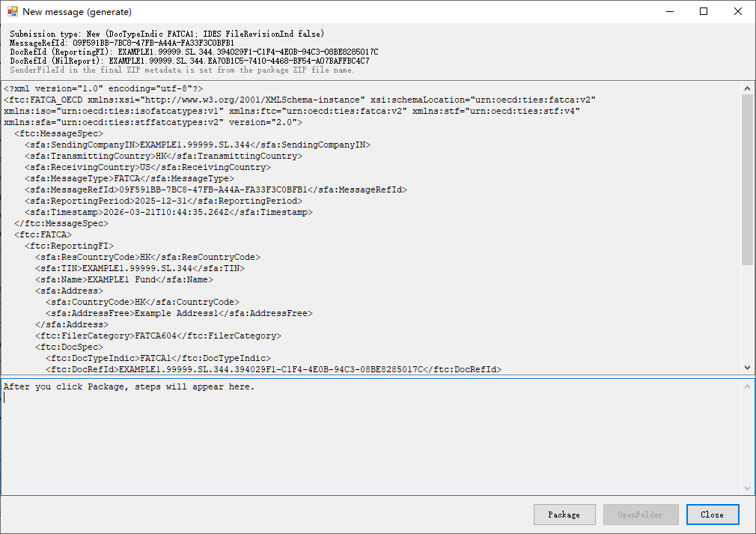The height and width of the screenshot is (534, 756).
Task: Click the Close button
Action: [712, 515]
